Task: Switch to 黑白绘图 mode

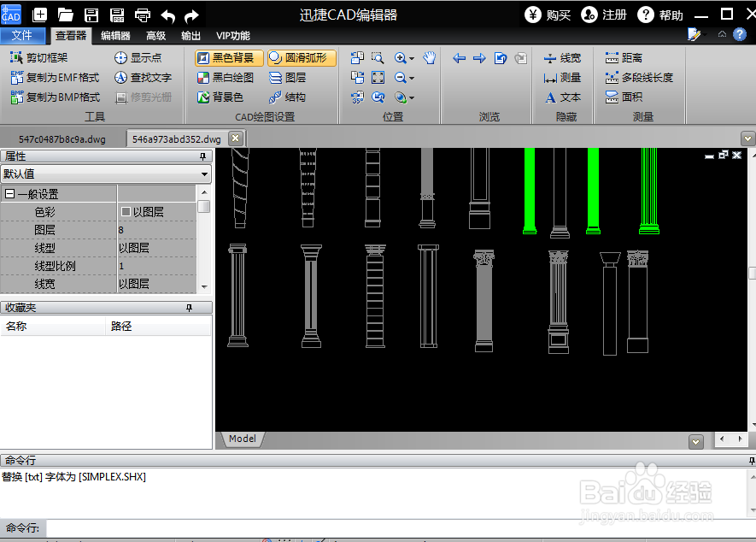Action: tap(226, 78)
